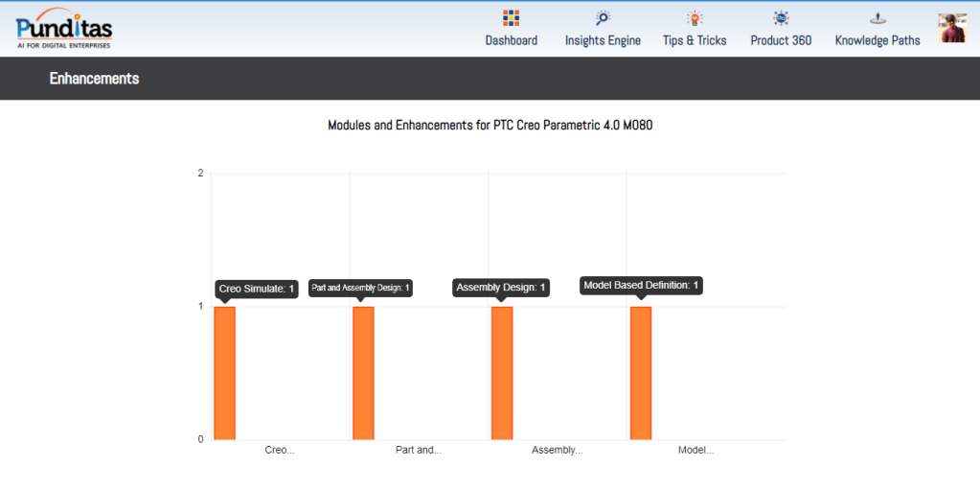Open the user profile avatar

point(952,28)
